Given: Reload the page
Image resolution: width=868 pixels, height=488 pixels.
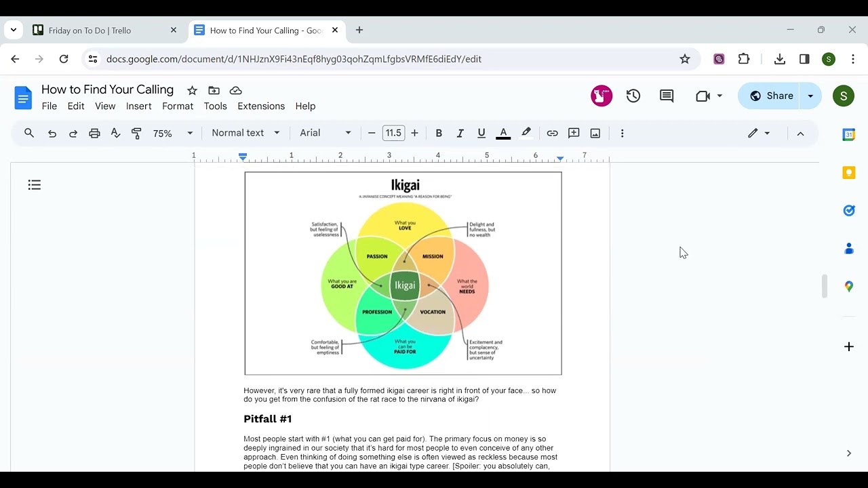Looking at the screenshot, I should tap(64, 59).
